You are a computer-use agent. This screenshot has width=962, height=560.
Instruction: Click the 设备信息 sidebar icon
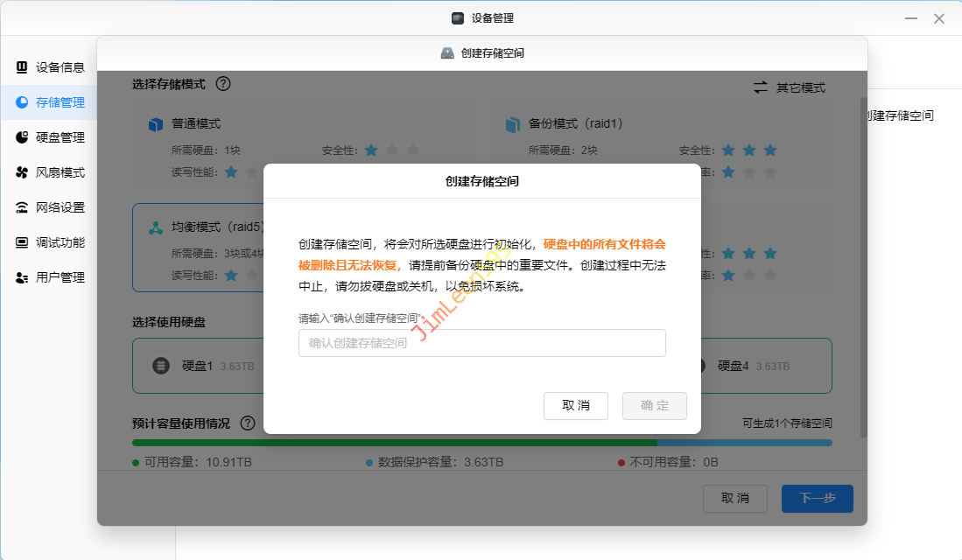[22, 67]
